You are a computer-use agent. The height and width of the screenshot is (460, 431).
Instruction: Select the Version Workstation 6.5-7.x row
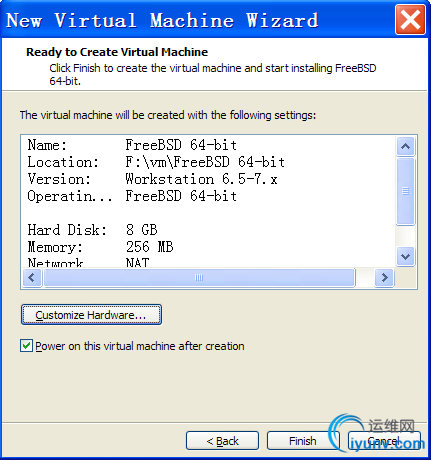[x=208, y=179]
